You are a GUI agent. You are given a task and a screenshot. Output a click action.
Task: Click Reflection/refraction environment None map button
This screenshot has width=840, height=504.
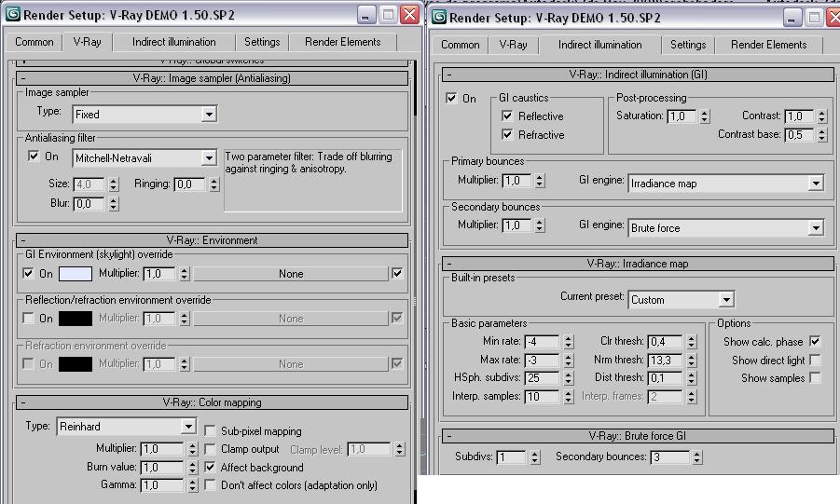(x=291, y=319)
